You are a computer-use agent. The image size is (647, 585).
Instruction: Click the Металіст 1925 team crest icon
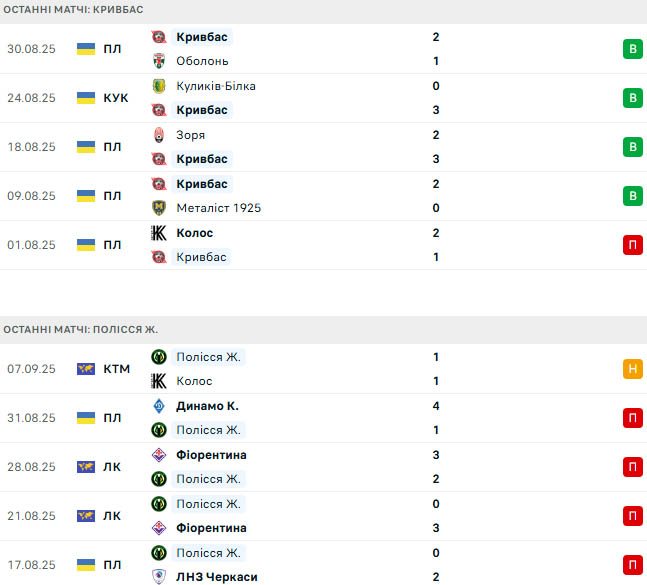[x=158, y=208]
